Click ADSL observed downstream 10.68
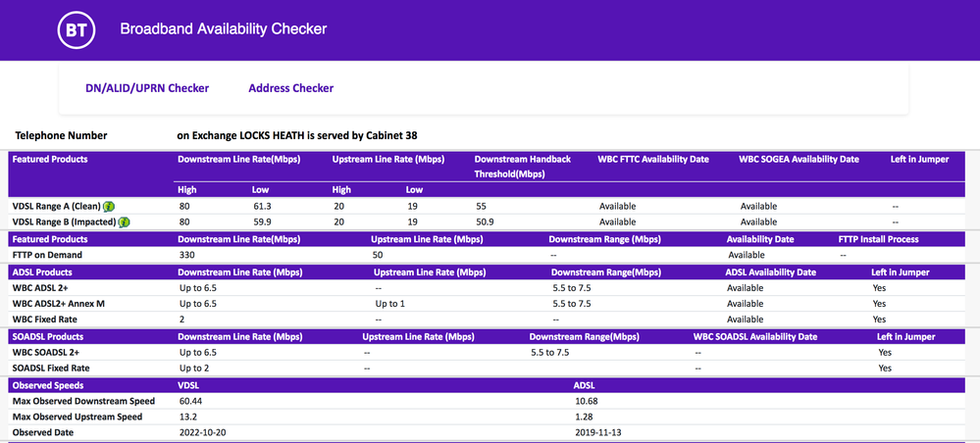This screenshot has height=443, width=980. click(x=587, y=401)
